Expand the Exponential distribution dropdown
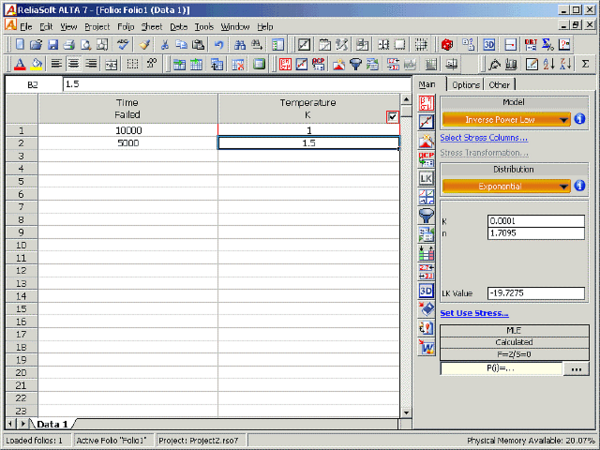Image resolution: width=600 pixels, height=450 pixels. (565, 186)
